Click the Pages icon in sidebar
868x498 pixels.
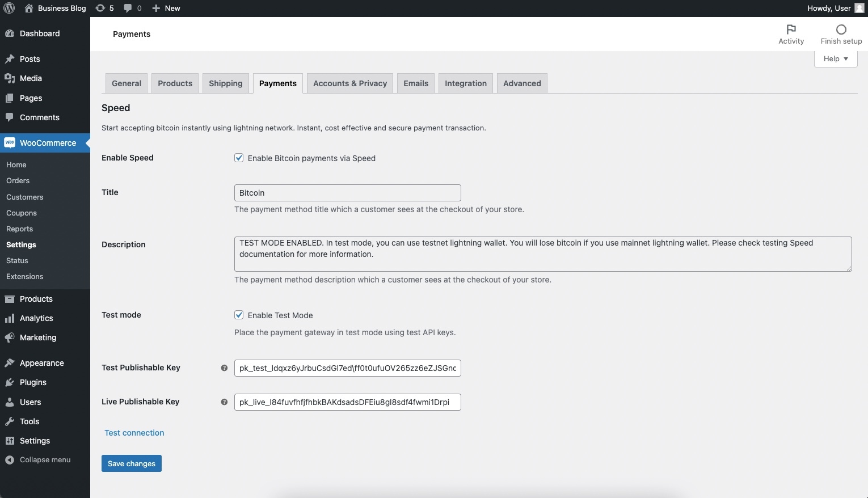pos(10,98)
